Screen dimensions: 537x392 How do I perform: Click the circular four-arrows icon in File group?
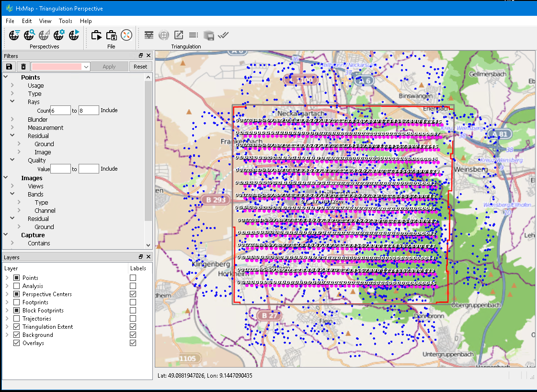pos(126,35)
